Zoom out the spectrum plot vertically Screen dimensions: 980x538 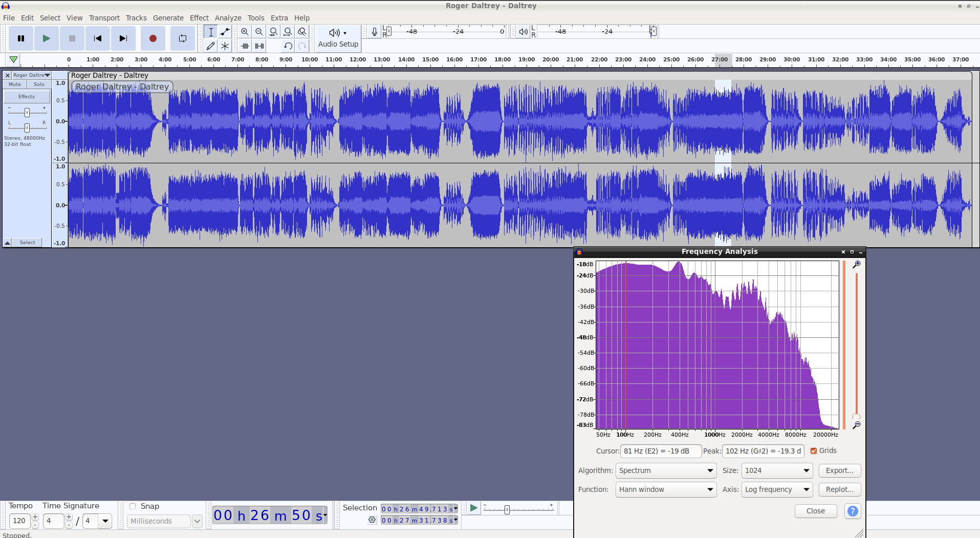856,425
